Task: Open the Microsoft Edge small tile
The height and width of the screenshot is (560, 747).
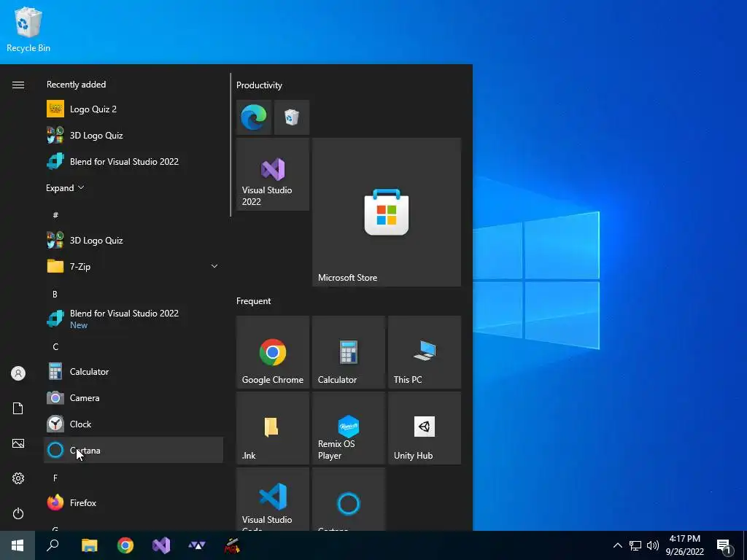Action: pos(254,117)
